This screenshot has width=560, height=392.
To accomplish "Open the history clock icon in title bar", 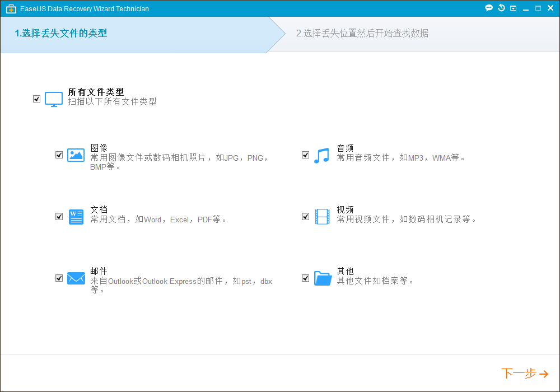I will click(501, 8).
